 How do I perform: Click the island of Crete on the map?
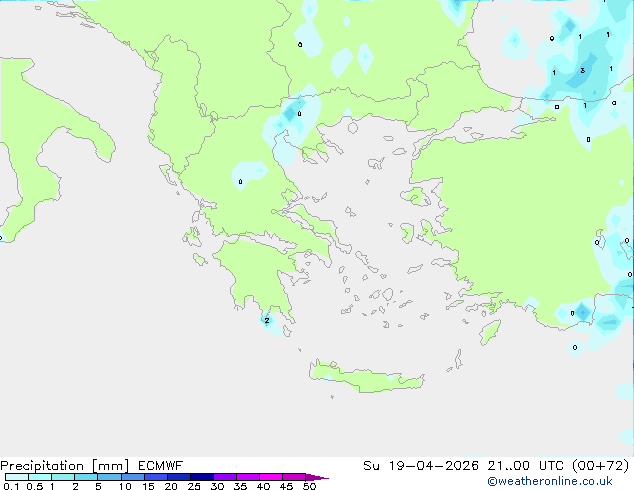pos(366,377)
